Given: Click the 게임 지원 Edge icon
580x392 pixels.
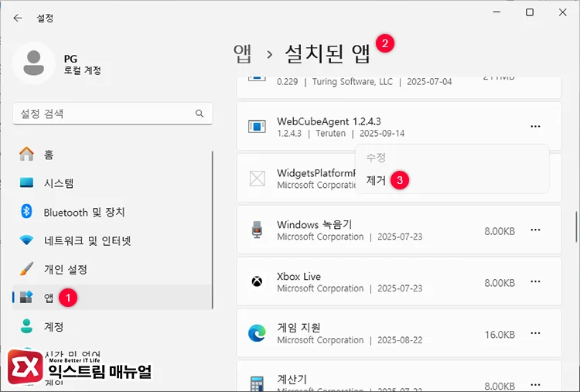Looking at the screenshot, I should tap(257, 332).
